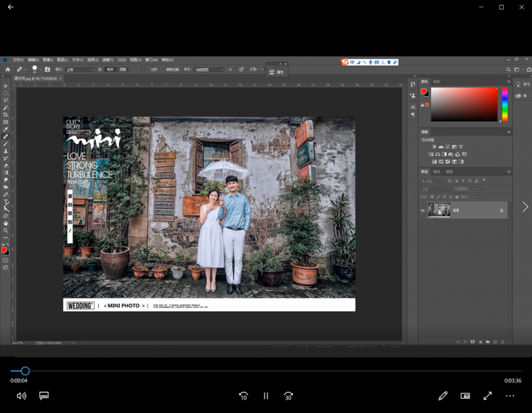Open the blend mode 正常 dropdown in options bar
532x413 pixels.
pyautogui.click(x=80, y=69)
